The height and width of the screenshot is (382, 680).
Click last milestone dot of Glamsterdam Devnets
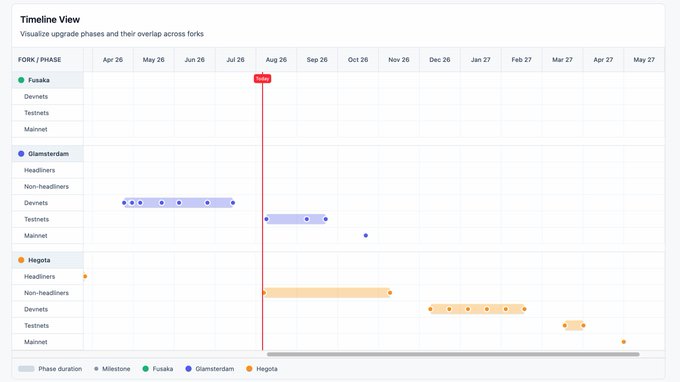click(233, 202)
